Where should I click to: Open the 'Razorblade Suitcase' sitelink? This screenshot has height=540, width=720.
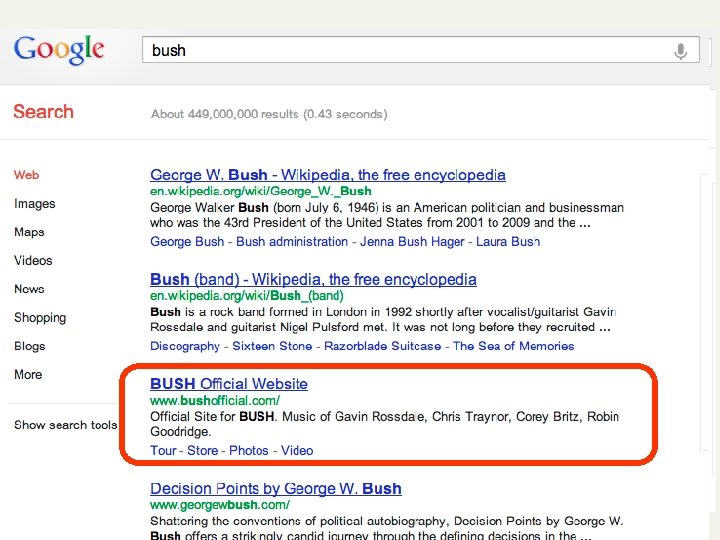[382, 346]
